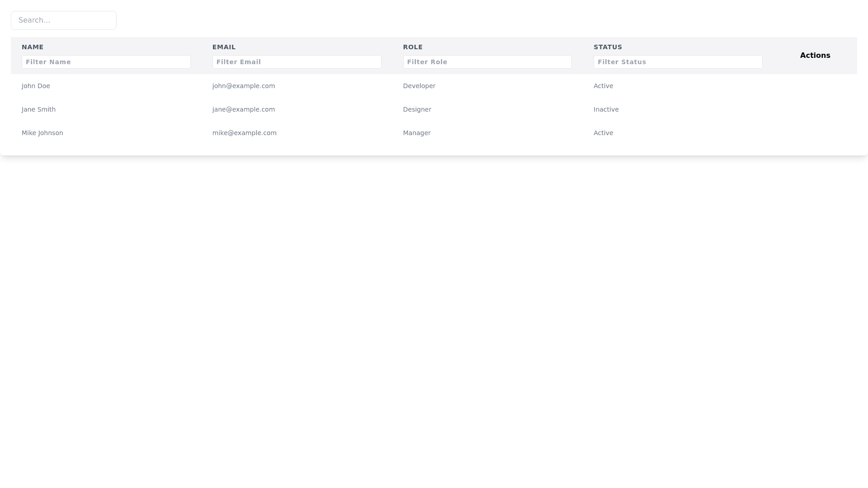Image resolution: width=868 pixels, height=488 pixels.
Task: Click the ROLE column header
Action: (x=413, y=47)
